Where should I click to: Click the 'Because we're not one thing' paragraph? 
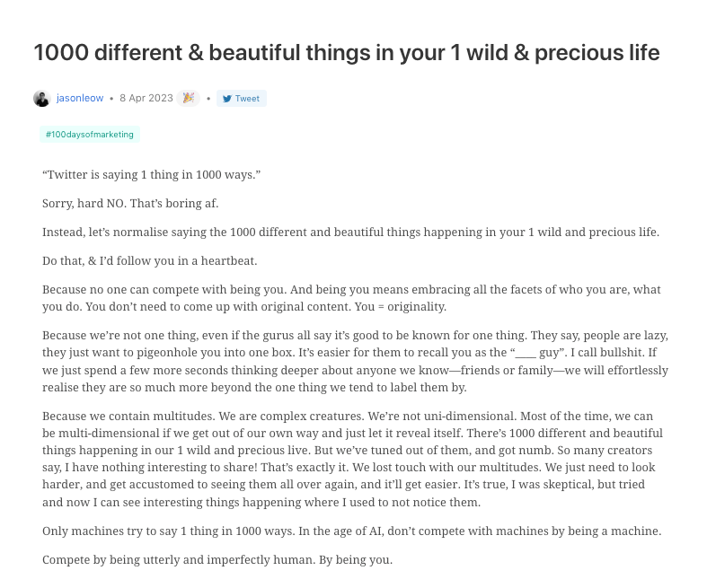point(355,361)
